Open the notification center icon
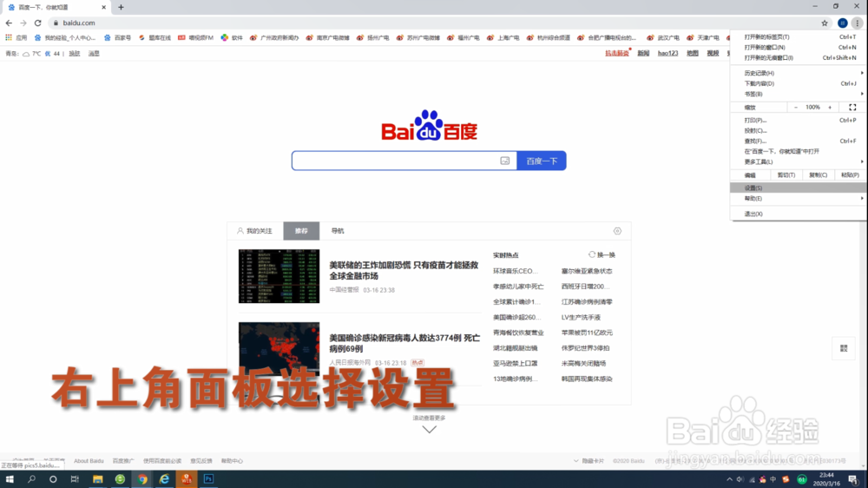The height and width of the screenshot is (488, 868). click(x=853, y=479)
